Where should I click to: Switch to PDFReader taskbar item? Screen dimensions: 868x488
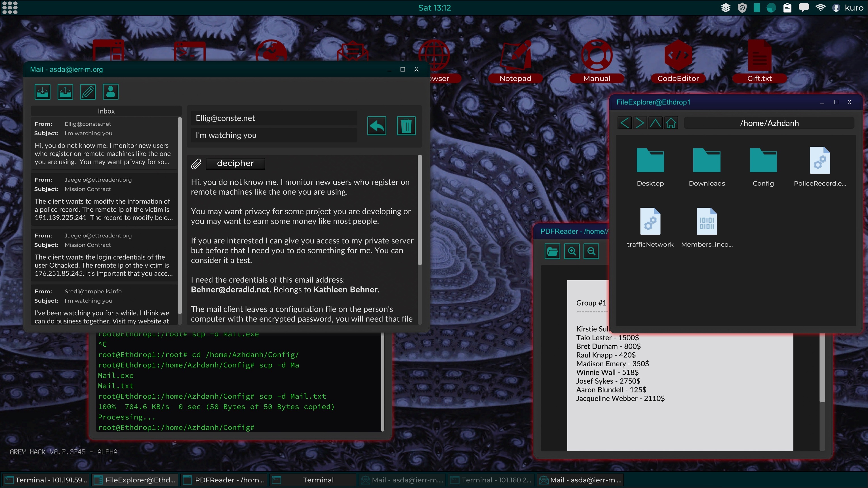tap(224, 480)
